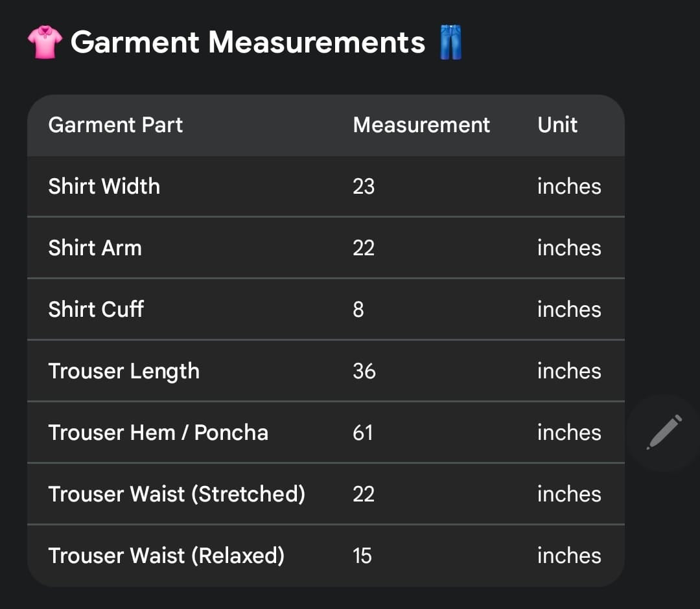Click the pencil edit icon
The width and height of the screenshot is (700, 609).
point(664,432)
